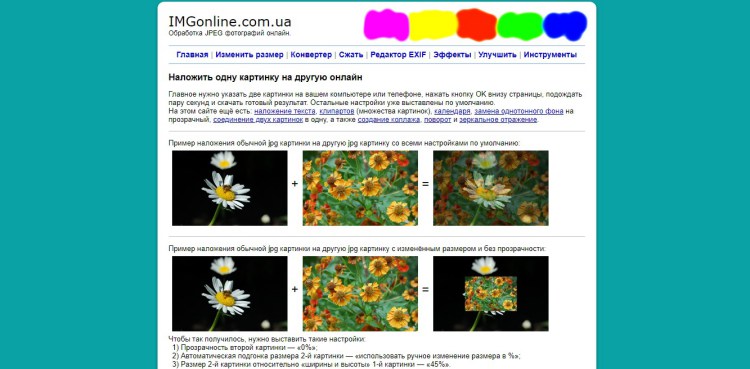Click the blue paint blob in the header
This screenshot has width=750, height=369.
point(565,25)
